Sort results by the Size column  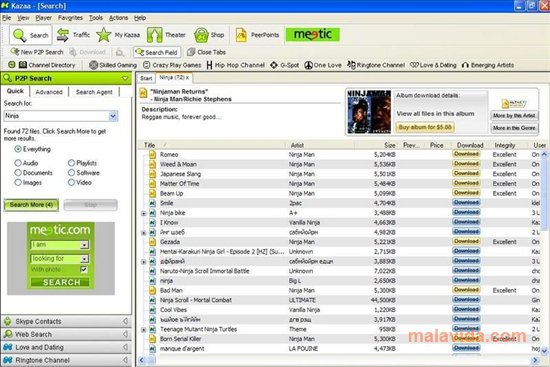pyautogui.click(x=389, y=145)
